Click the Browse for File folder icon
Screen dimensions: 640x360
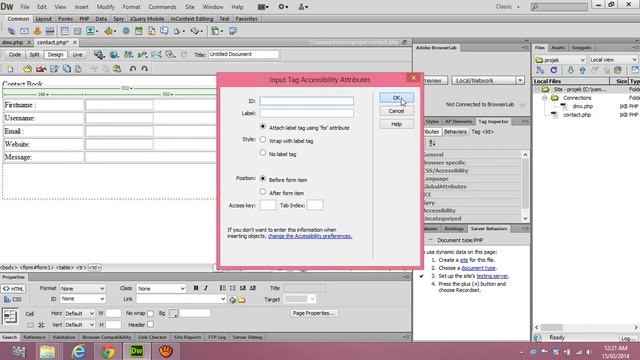click(242, 300)
